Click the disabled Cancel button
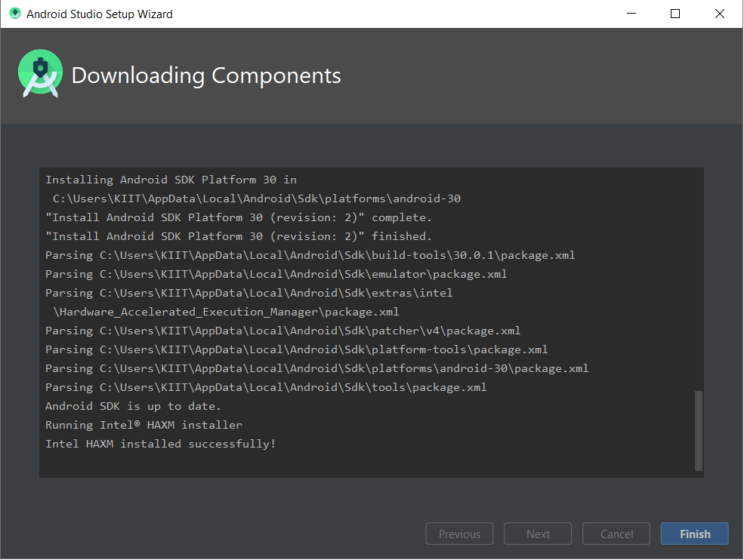The height and width of the screenshot is (560, 744). (616, 534)
